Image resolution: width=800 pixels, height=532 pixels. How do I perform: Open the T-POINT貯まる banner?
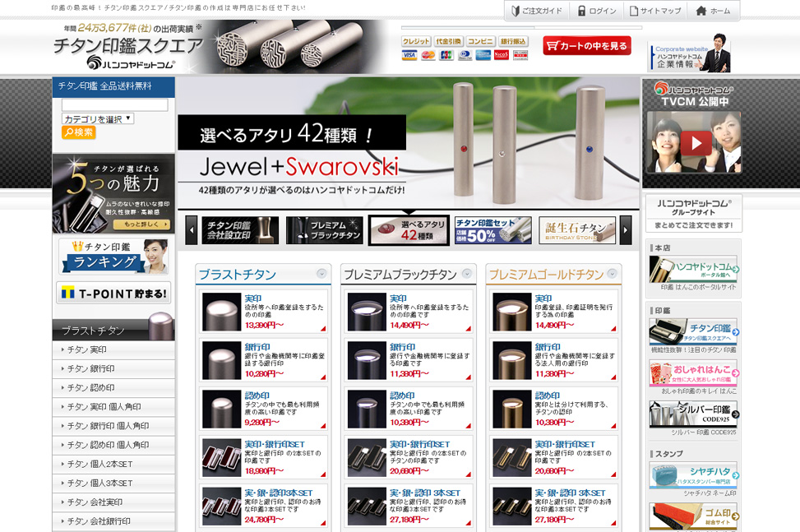[x=113, y=293]
